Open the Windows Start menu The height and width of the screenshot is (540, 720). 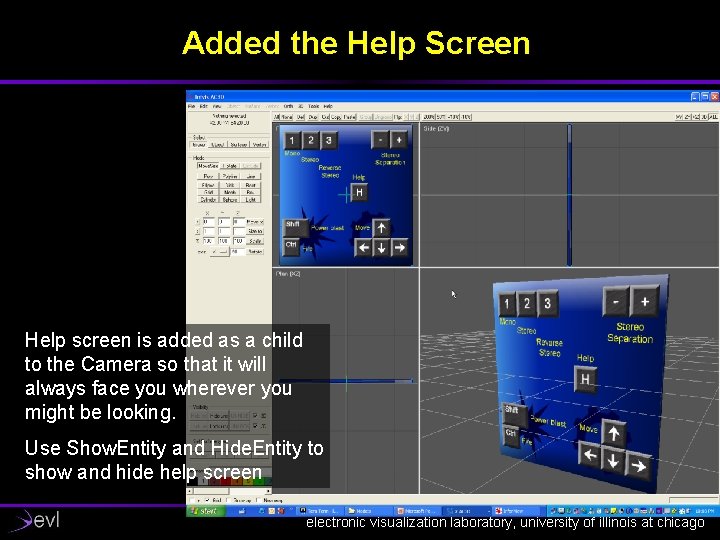click(x=205, y=511)
